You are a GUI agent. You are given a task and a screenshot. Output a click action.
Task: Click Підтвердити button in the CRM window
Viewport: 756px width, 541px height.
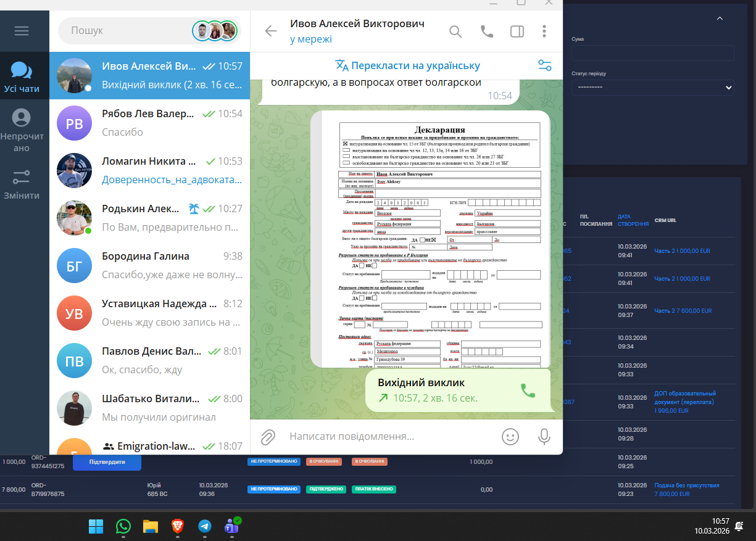click(x=107, y=462)
